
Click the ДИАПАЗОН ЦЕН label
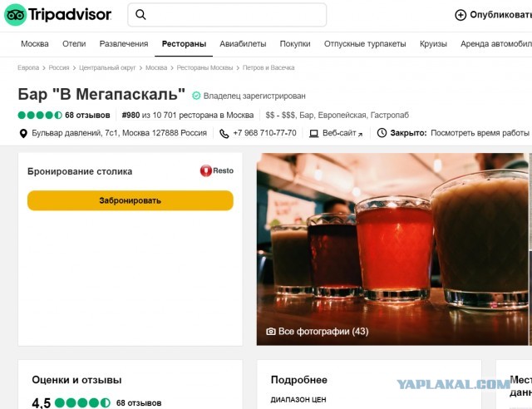298,400
